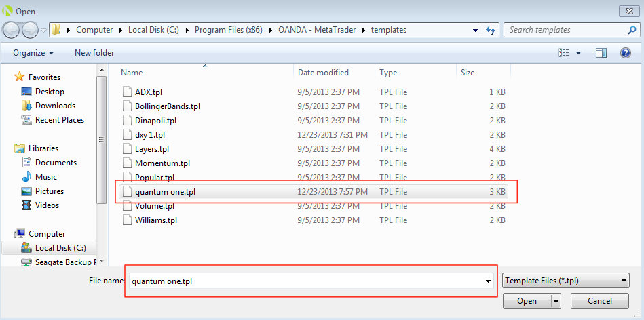644x320 pixels.
Task: Toggle the preview pane icon
Action: pos(601,53)
